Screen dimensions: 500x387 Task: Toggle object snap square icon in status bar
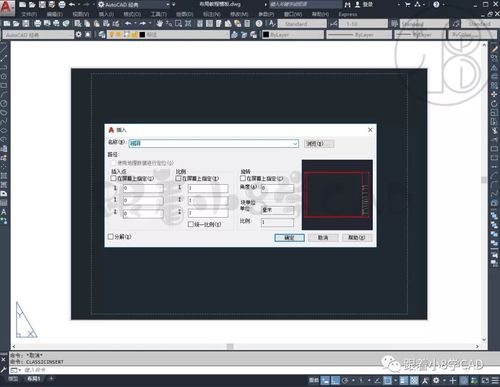pyautogui.click(x=387, y=380)
